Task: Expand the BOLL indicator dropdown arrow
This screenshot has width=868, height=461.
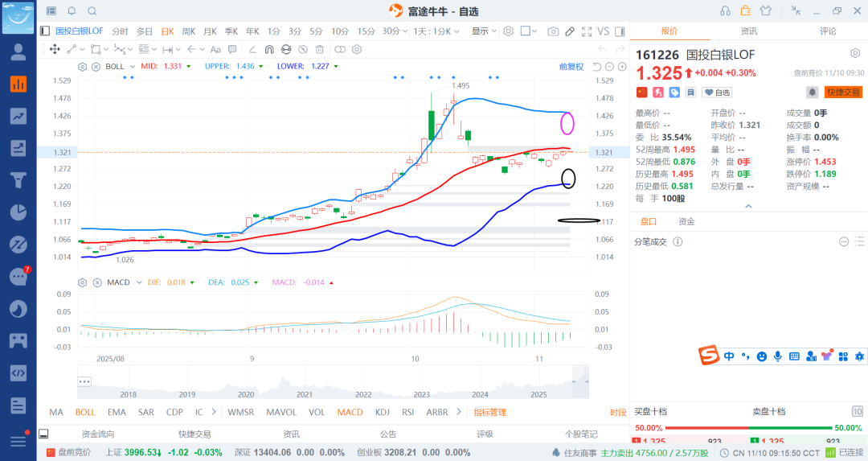Action: coord(133,67)
